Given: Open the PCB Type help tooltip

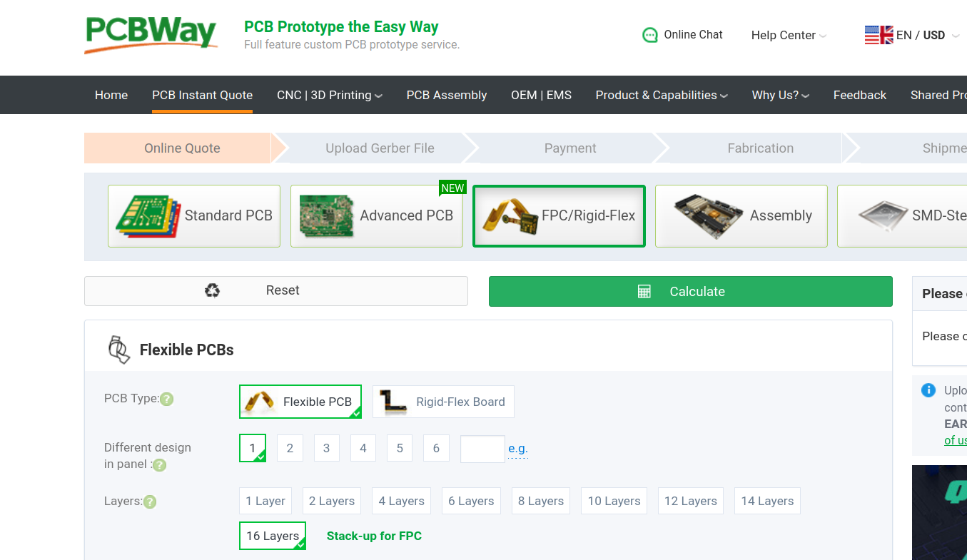Looking at the screenshot, I should point(166,399).
